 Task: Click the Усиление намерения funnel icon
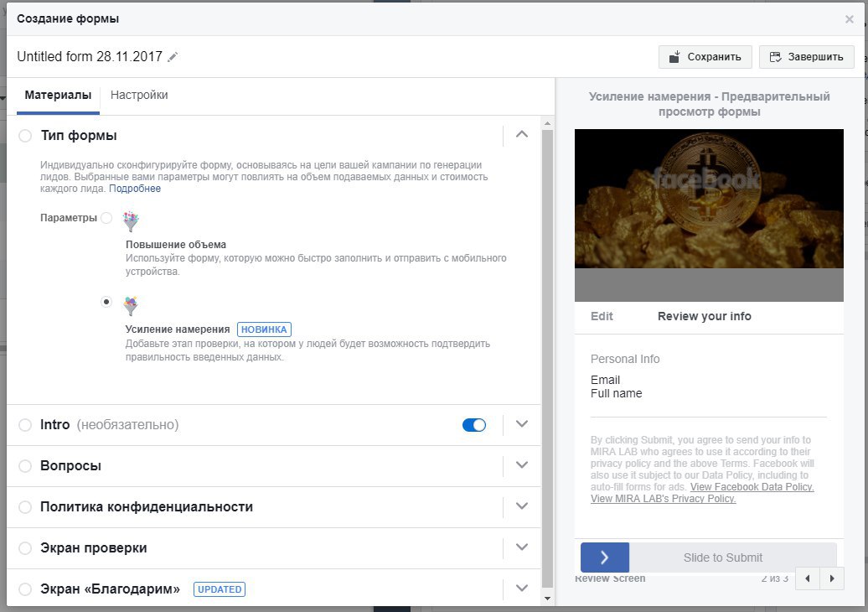pyautogui.click(x=131, y=306)
